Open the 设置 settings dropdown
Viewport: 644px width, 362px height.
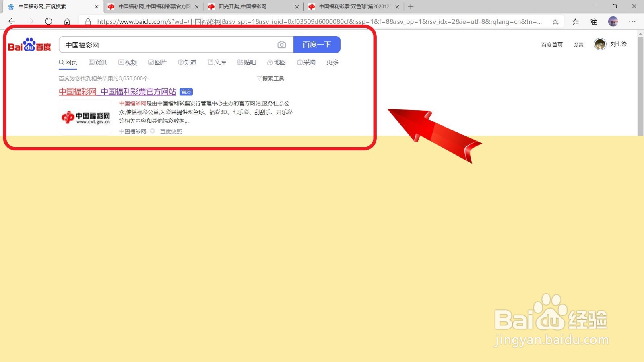click(x=578, y=45)
